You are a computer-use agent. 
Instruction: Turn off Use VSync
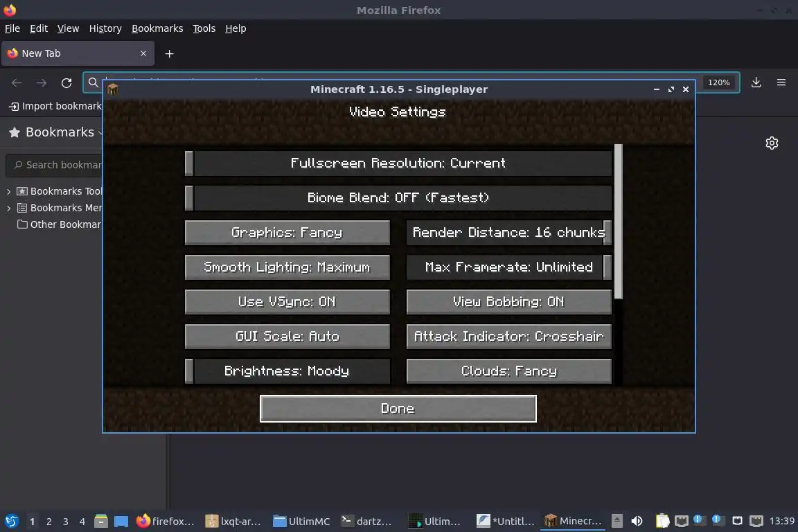click(x=287, y=302)
